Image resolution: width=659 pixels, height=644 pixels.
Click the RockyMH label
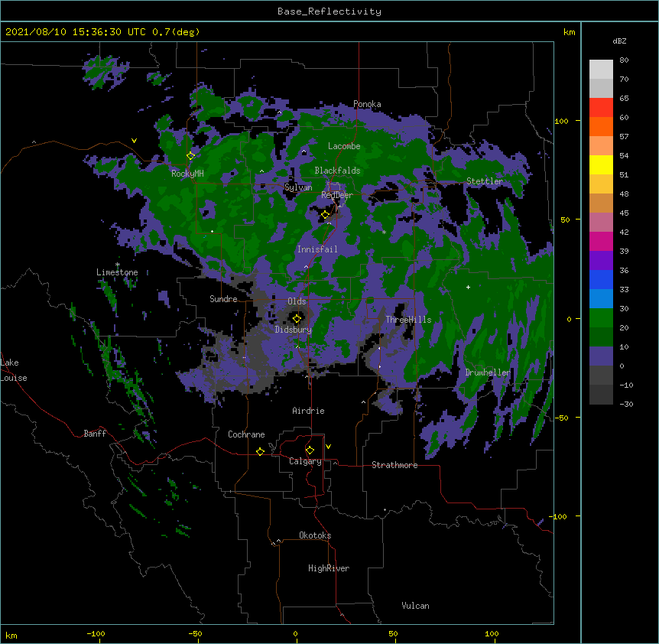187,174
